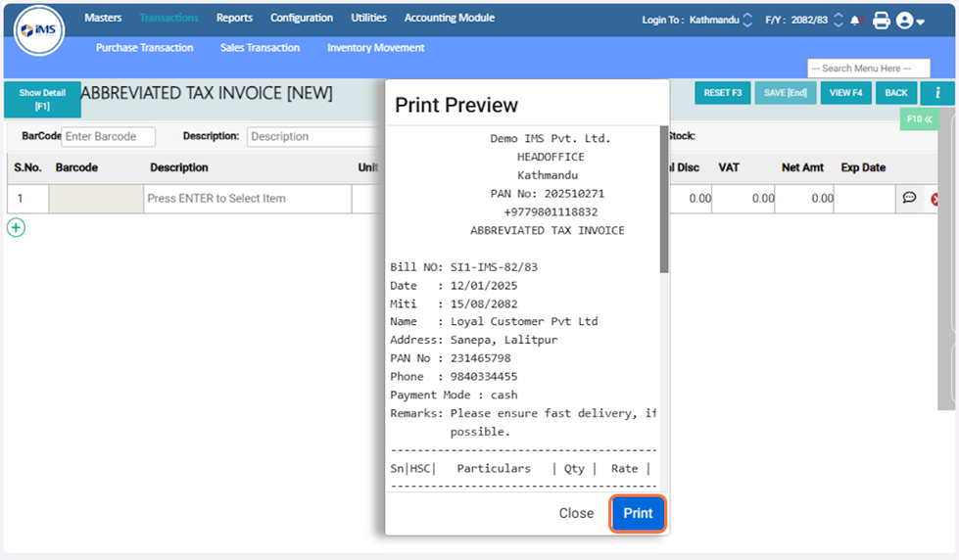This screenshot has height=560, width=959.
Task: Collapse side panel with F10 arrows
Action: point(919,118)
